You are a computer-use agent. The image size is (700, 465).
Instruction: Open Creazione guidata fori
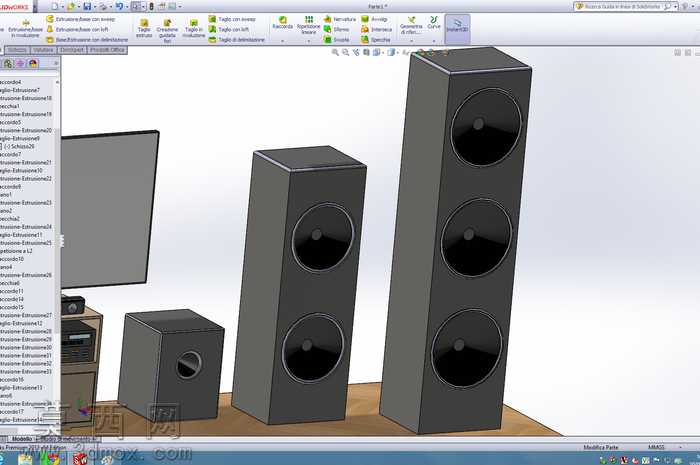(x=167, y=30)
